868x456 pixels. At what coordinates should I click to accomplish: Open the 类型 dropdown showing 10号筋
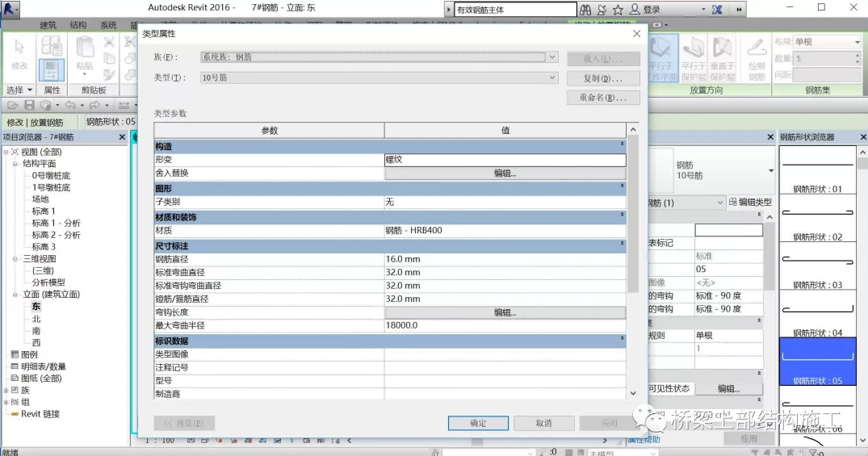(552, 78)
